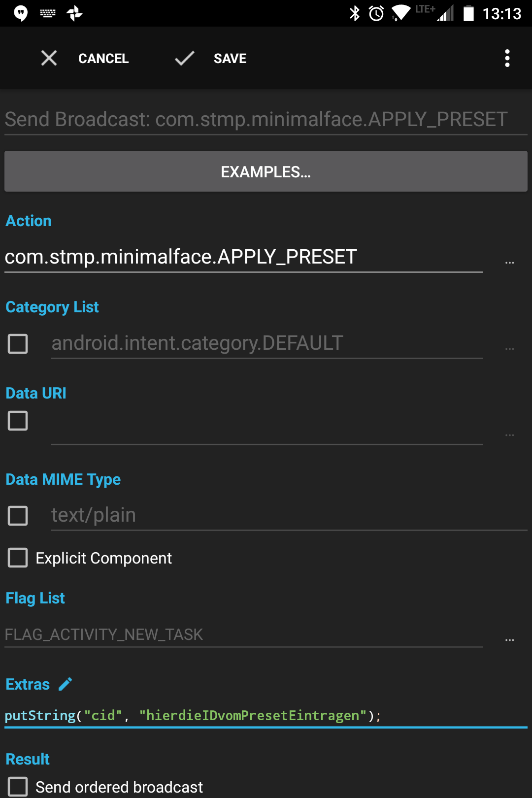
Task: Check the Explicit Component checkbox
Action: [18, 558]
